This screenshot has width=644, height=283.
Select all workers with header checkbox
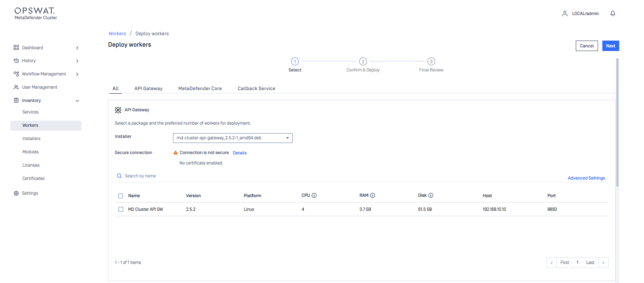pos(121,196)
